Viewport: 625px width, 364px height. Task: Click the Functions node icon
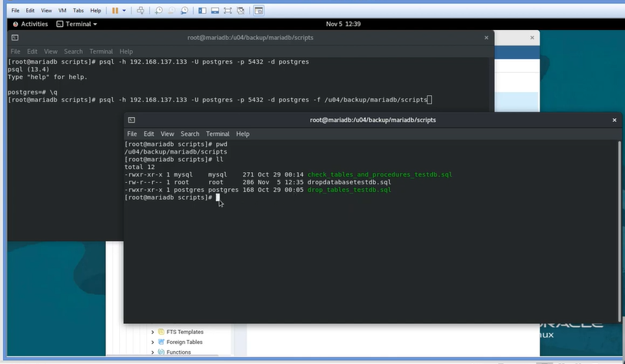coord(161,352)
